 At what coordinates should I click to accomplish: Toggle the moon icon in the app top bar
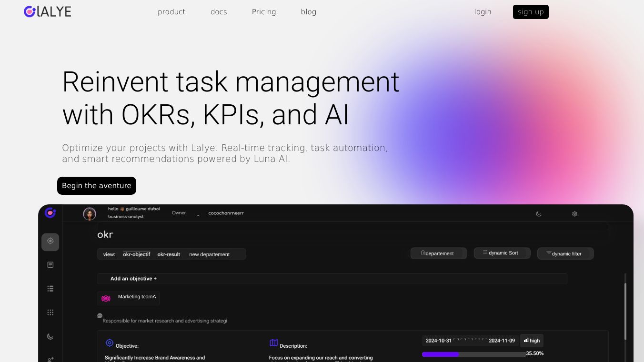coord(539,214)
